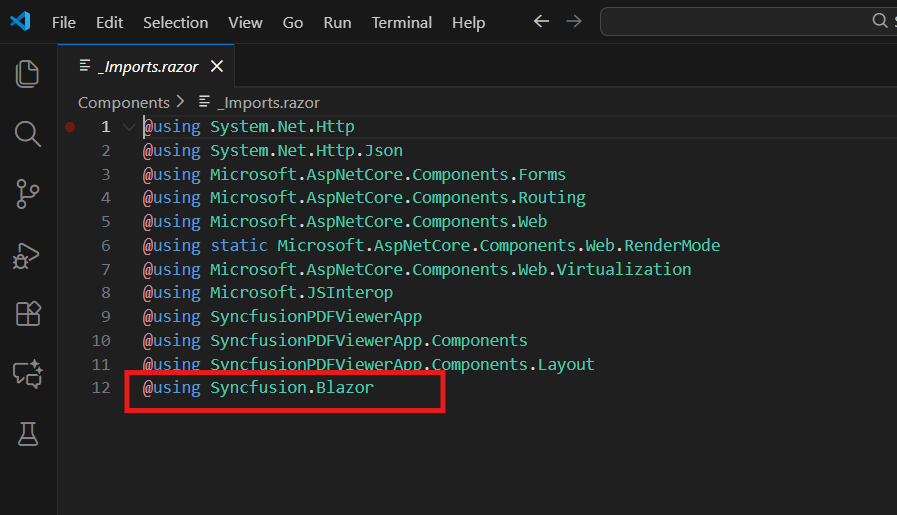Click SyncfusionPDFViewerApp on line 9
Viewport: 897px width, 515px height.
(316, 316)
